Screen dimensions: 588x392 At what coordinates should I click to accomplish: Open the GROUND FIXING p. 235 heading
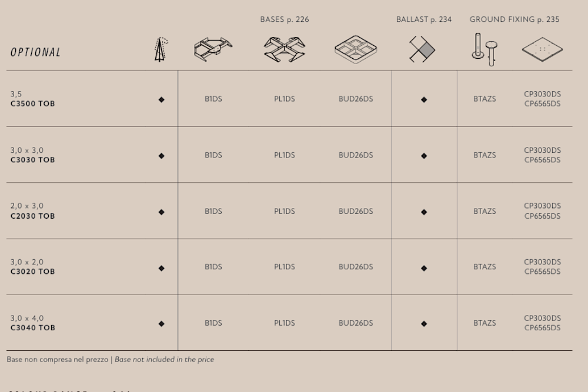[x=514, y=19]
